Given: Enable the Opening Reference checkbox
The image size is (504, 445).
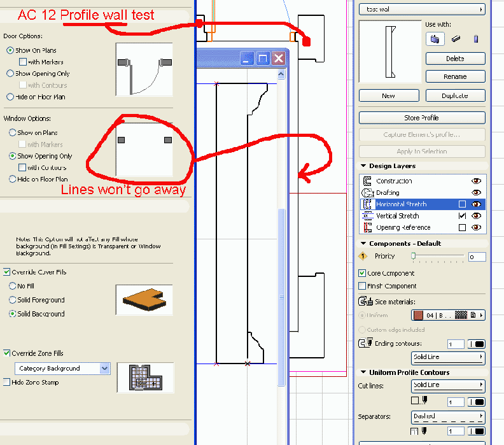Looking at the screenshot, I should point(462,227).
